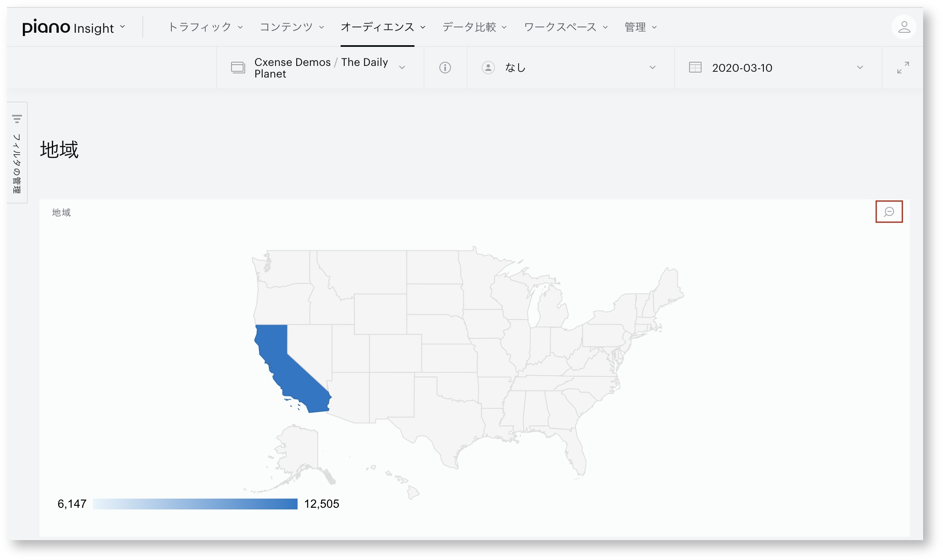Click the chevron next to トラフィック
943x560 pixels.
click(240, 28)
